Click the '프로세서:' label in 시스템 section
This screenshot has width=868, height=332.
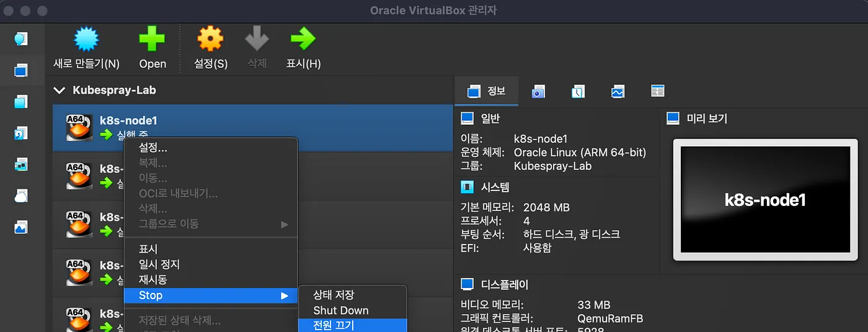(481, 221)
